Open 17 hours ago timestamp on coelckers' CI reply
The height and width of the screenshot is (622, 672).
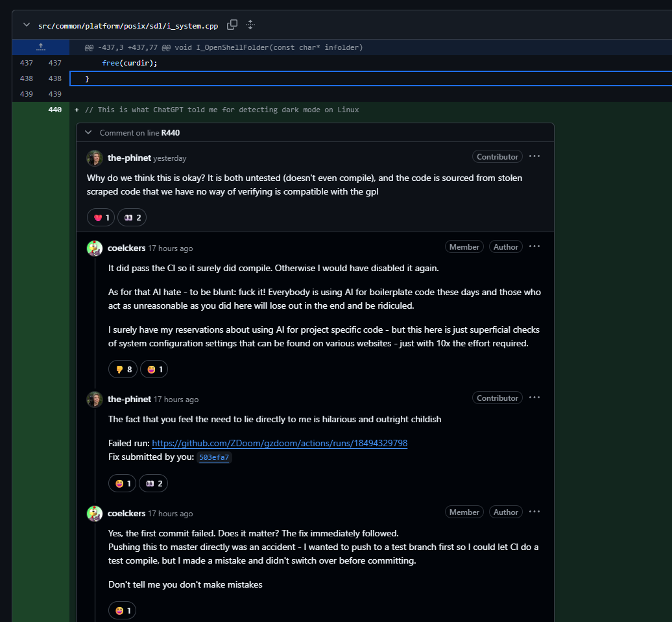(x=170, y=248)
